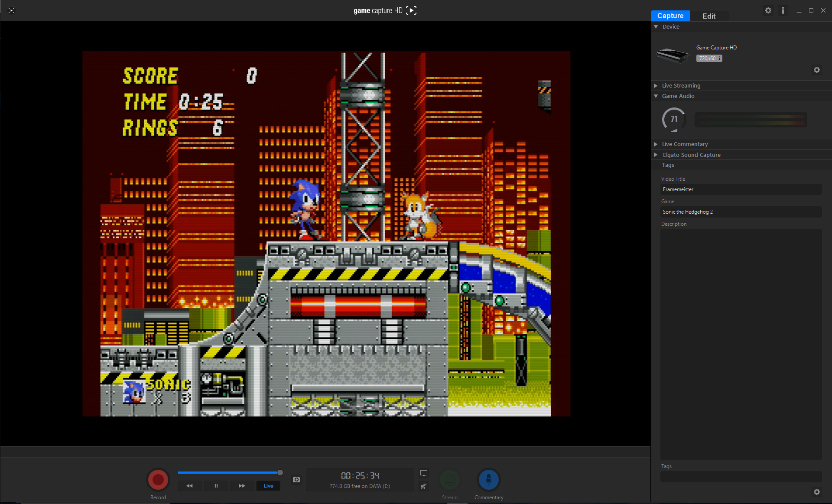The width and height of the screenshot is (832, 504).
Task: Close the Game Capture HD window
Action: click(x=823, y=10)
